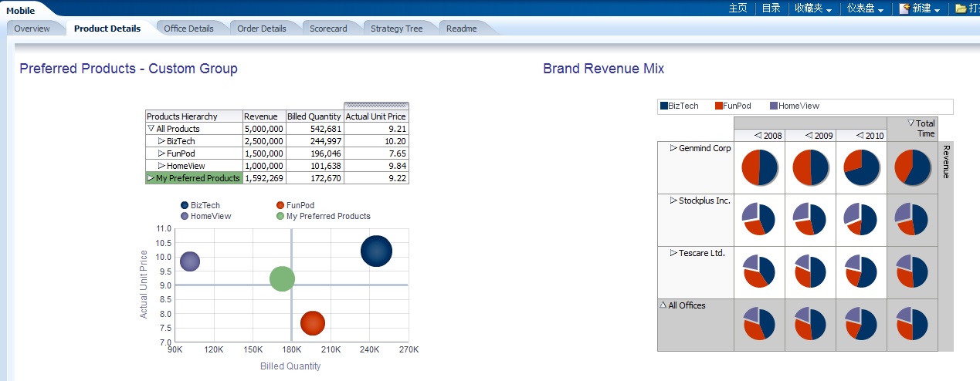Click the new document icon beside 新建

click(904, 8)
